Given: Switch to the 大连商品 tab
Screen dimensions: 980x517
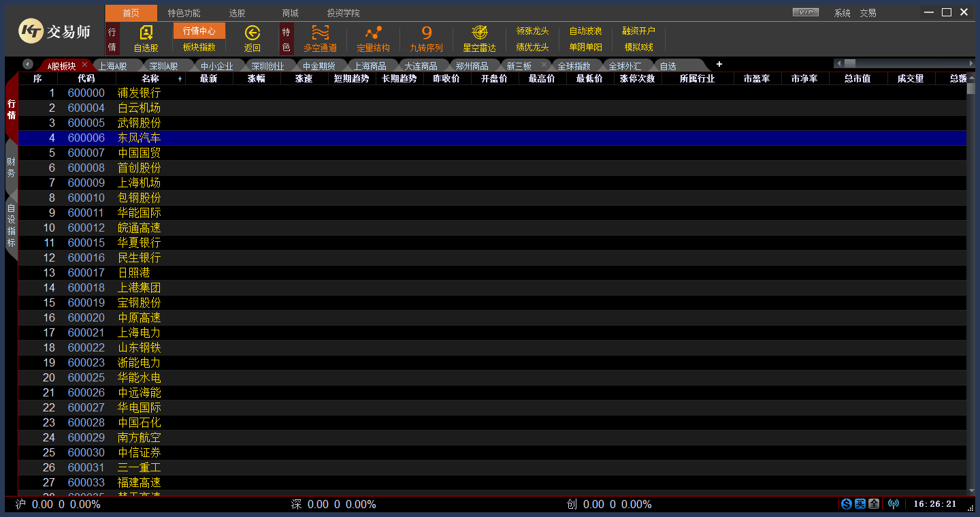Looking at the screenshot, I should point(421,66).
